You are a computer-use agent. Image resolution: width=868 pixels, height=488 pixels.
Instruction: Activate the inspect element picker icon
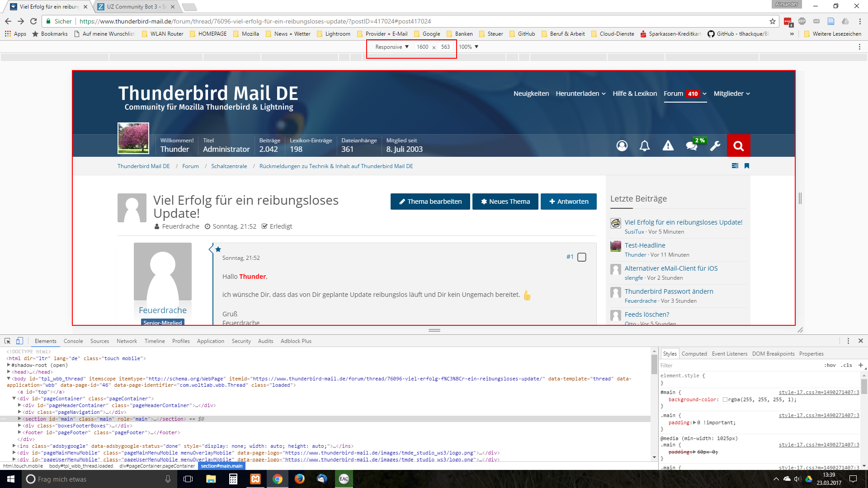tap(8, 341)
